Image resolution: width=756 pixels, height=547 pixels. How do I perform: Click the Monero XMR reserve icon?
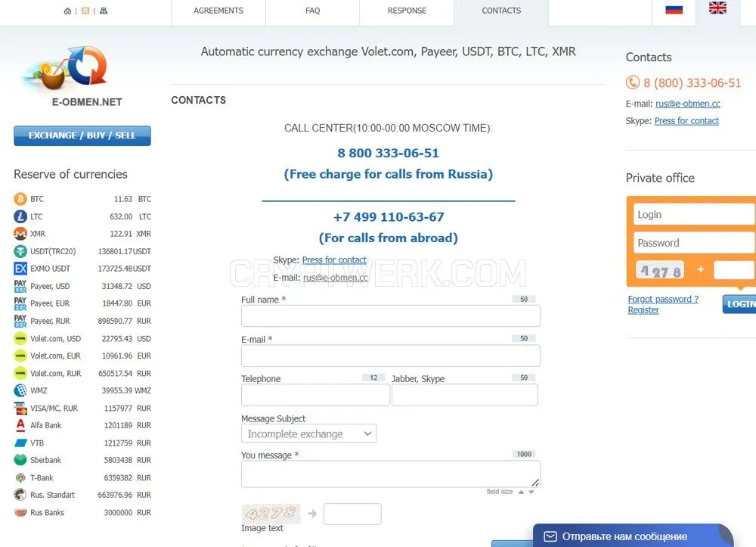pos(20,234)
